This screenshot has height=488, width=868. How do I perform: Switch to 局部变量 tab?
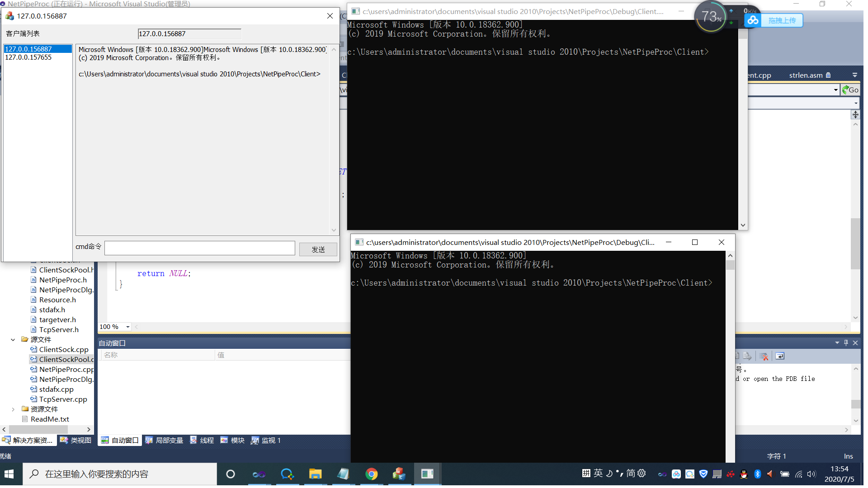point(165,440)
